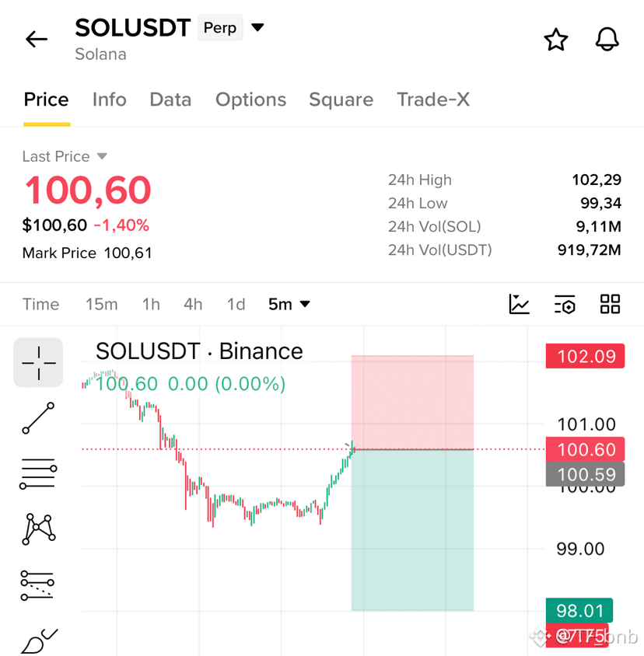Switch to the Trade-X tab
This screenshot has height=656, width=644.
pyautogui.click(x=433, y=99)
